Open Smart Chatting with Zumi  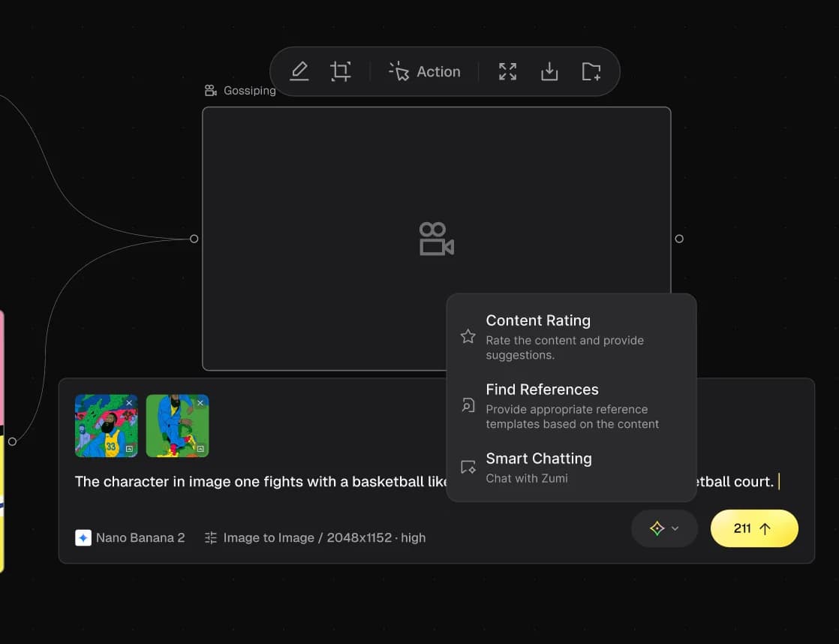coord(571,468)
